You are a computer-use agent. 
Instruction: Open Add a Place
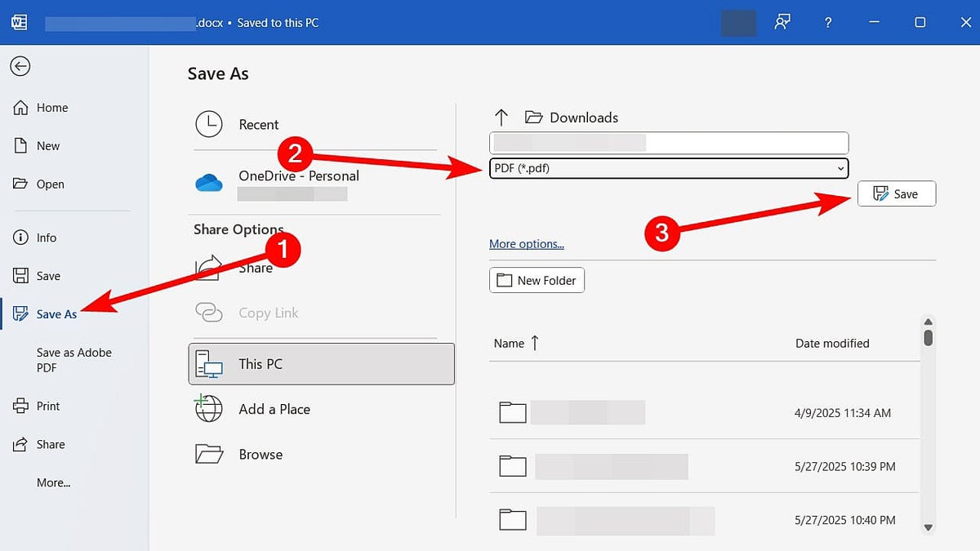click(273, 409)
